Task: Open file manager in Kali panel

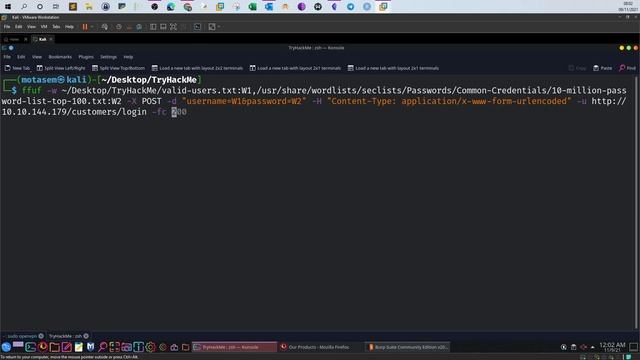Action: coord(55,347)
